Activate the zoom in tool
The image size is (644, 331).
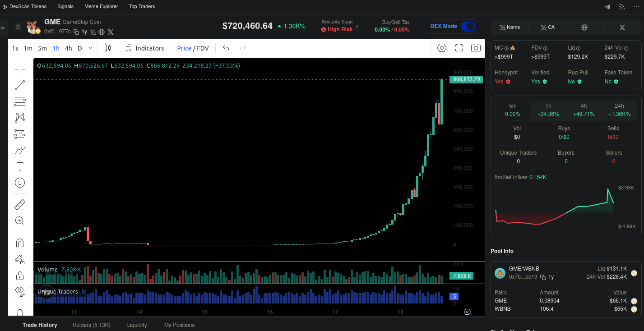coord(20,221)
